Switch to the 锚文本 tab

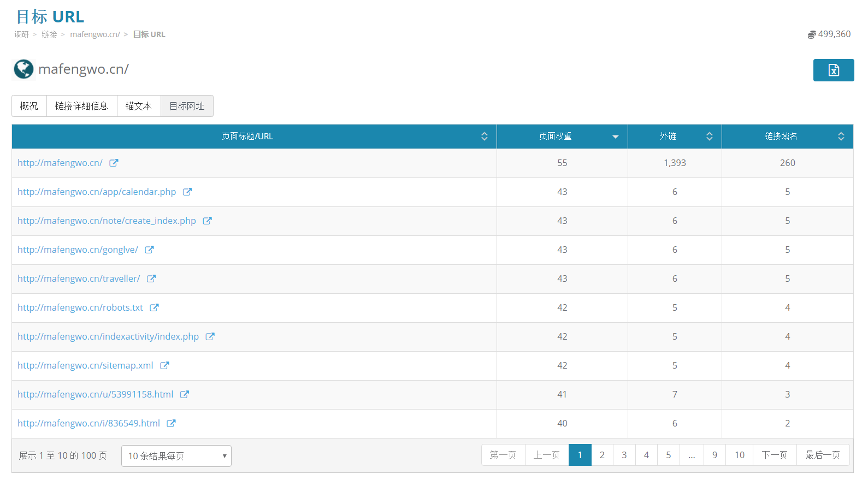tap(139, 106)
